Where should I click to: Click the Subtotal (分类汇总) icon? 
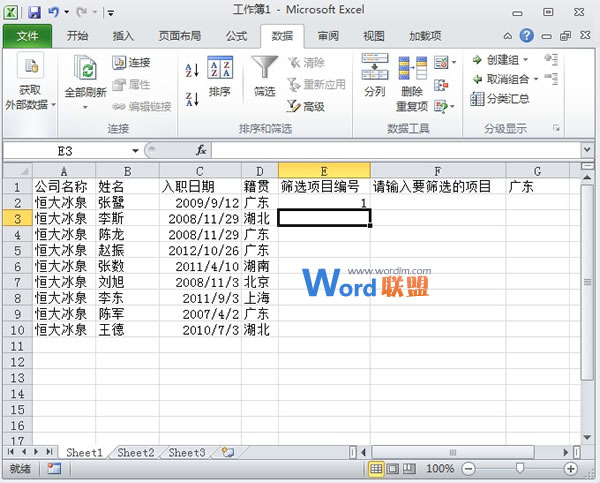[504, 98]
